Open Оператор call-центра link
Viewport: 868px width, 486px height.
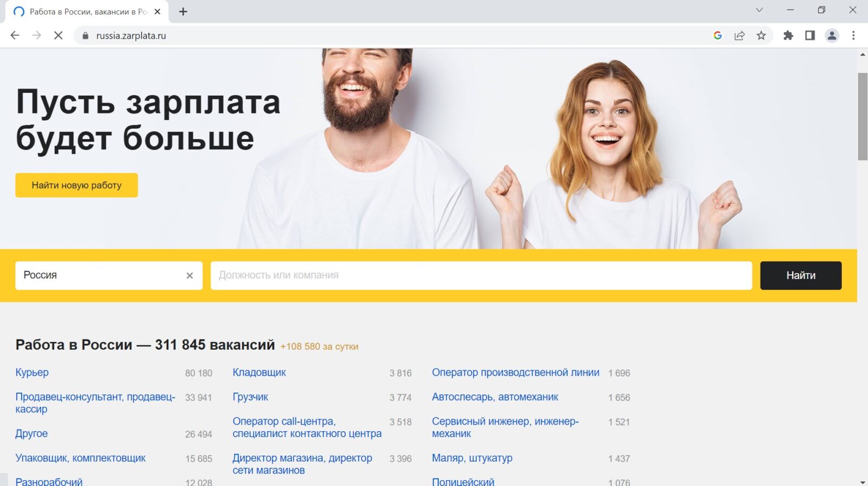coord(307,427)
